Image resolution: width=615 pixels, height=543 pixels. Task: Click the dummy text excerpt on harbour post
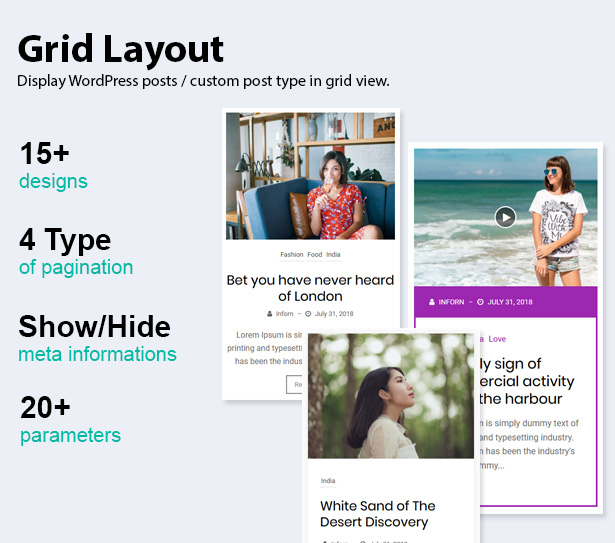point(528,444)
